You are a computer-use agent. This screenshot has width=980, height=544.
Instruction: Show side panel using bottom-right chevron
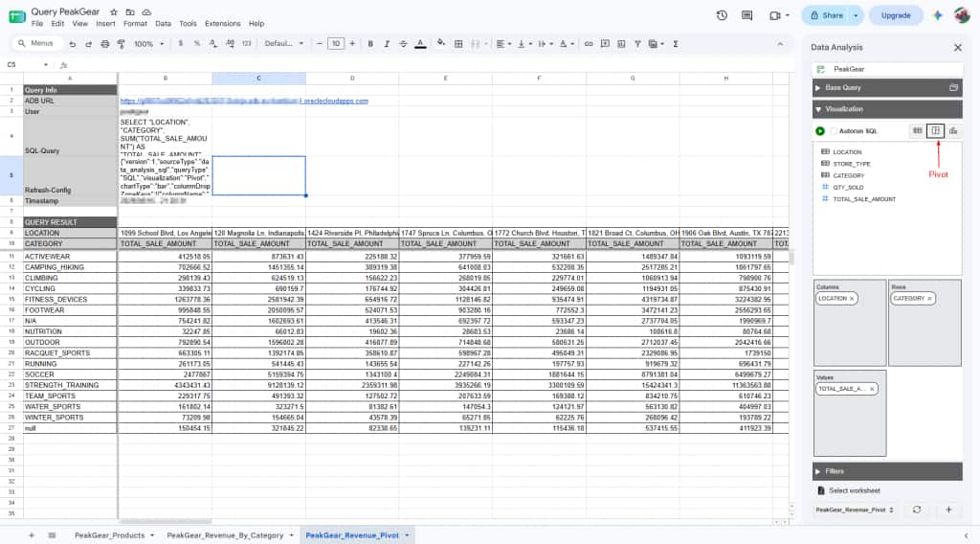966,536
